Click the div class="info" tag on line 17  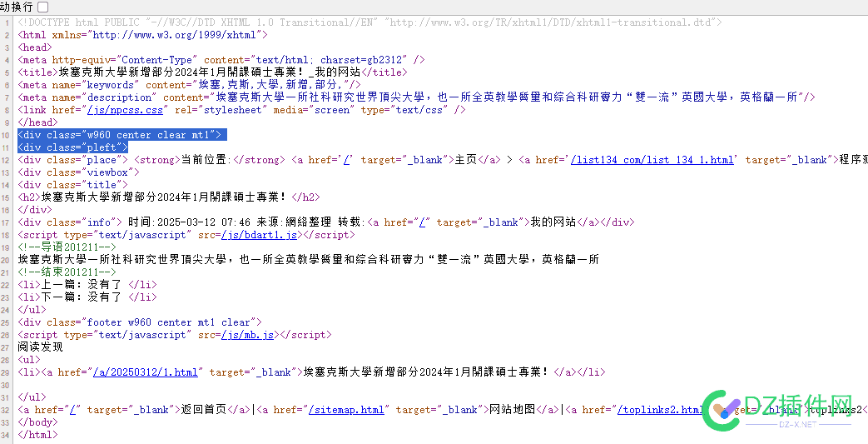[x=70, y=222]
